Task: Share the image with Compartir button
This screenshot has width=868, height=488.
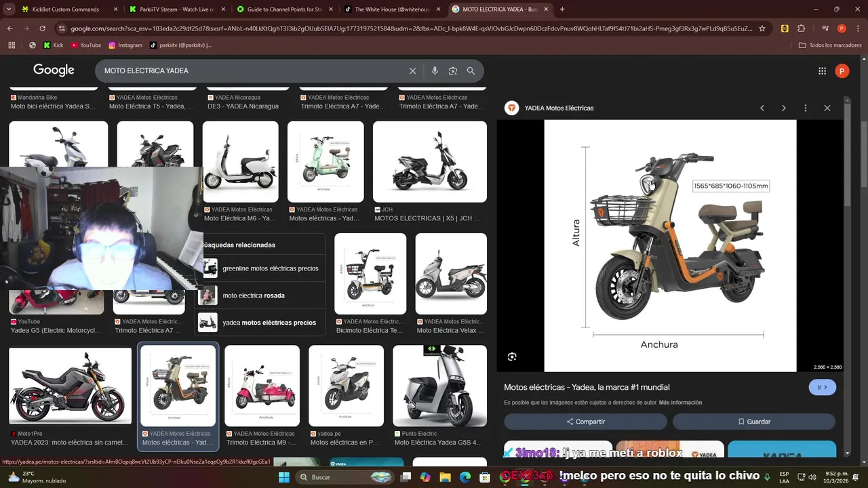Action: click(585, 422)
